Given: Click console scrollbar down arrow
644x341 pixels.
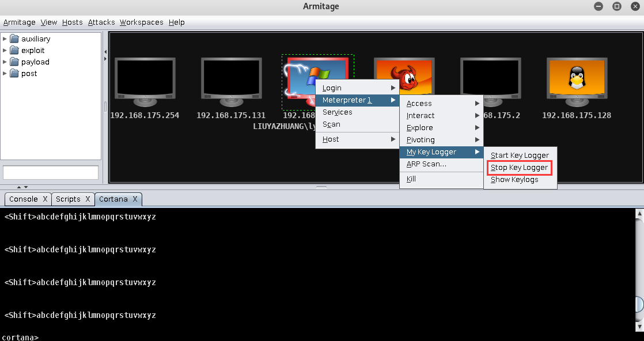Looking at the screenshot, I should pyautogui.click(x=639, y=327).
